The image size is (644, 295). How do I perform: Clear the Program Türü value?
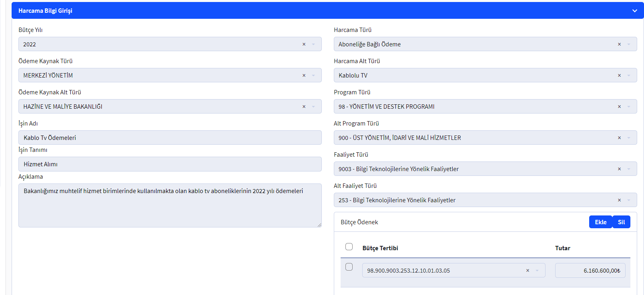619,107
